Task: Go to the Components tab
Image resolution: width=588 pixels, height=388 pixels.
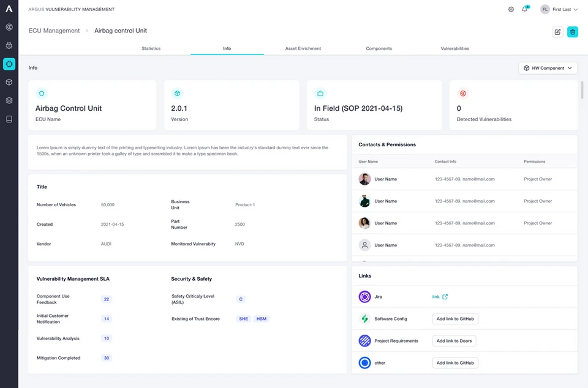Action: pos(379,48)
